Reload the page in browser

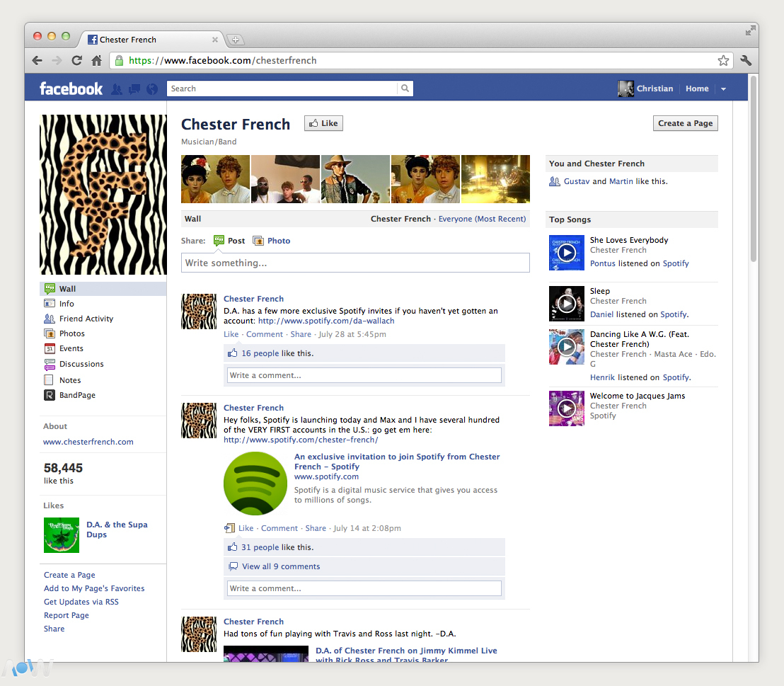coord(76,61)
